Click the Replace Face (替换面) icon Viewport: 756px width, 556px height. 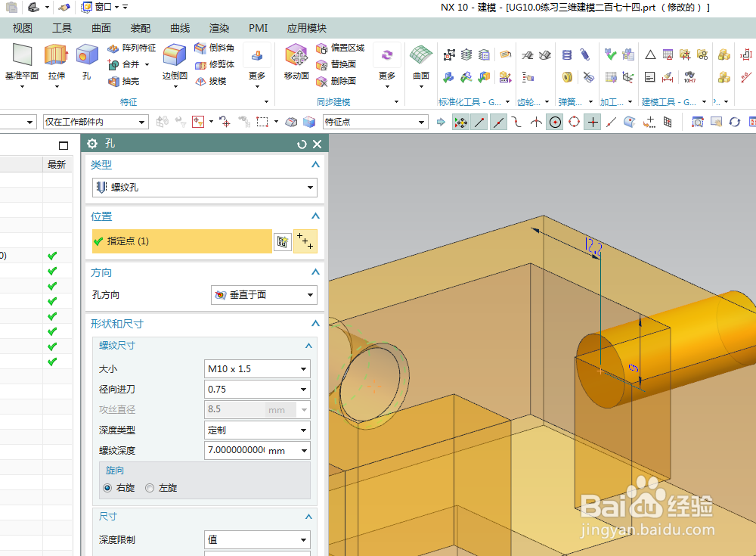[321, 64]
